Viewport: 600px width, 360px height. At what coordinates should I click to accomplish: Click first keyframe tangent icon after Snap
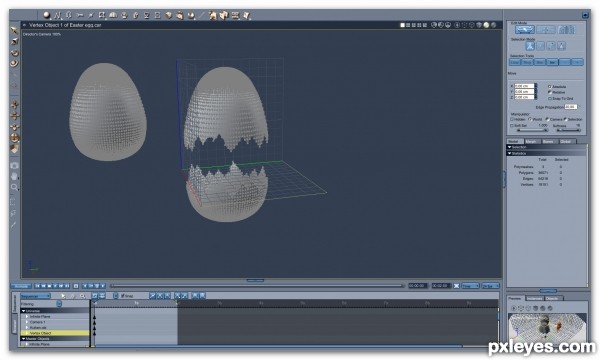[x=152, y=296]
